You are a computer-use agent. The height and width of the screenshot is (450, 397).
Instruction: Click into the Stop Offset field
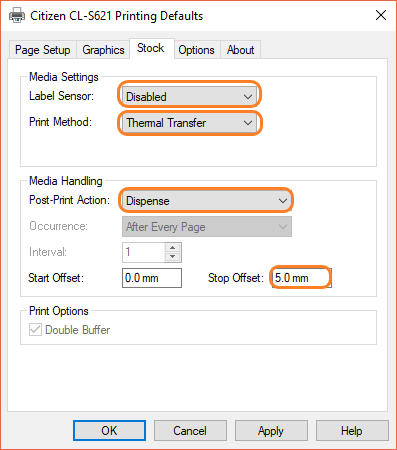pos(302,278)
